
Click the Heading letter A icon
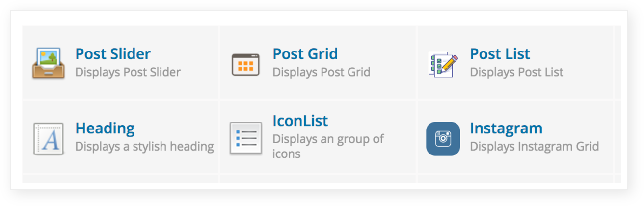[49, 139]
